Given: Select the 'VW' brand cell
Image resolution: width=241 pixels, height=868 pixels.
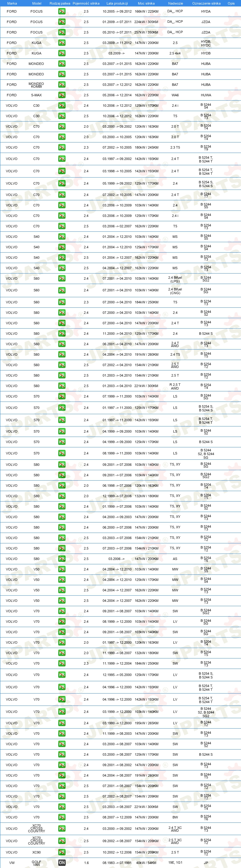Looking at the screenshot, I should click(x=12, y=862).
